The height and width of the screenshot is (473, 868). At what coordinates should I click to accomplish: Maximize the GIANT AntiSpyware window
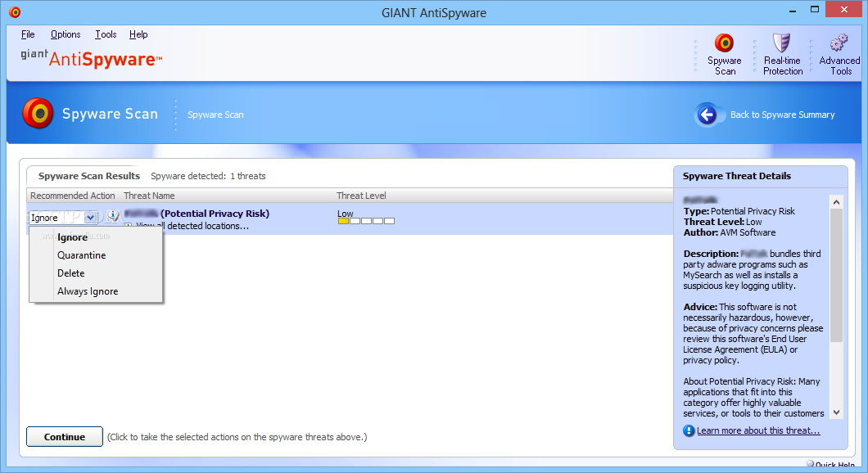point(814,9)
